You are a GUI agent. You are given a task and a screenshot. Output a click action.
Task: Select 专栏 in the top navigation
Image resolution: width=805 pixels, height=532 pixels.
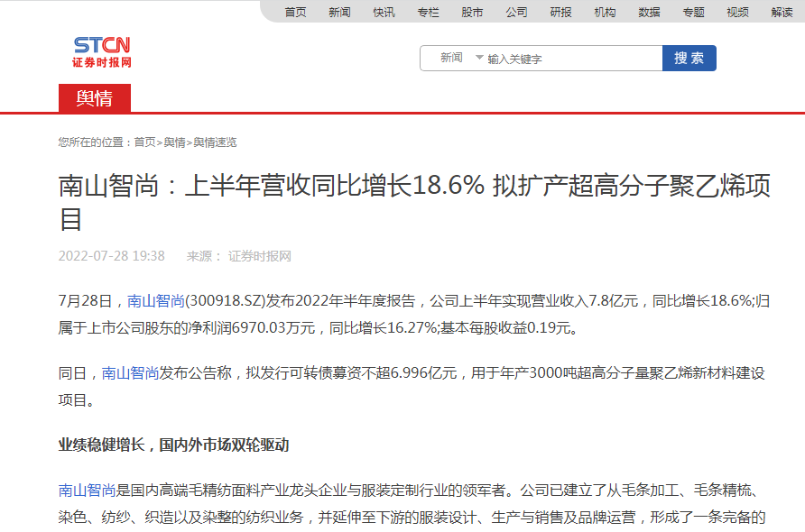click(x=428, y=12)
